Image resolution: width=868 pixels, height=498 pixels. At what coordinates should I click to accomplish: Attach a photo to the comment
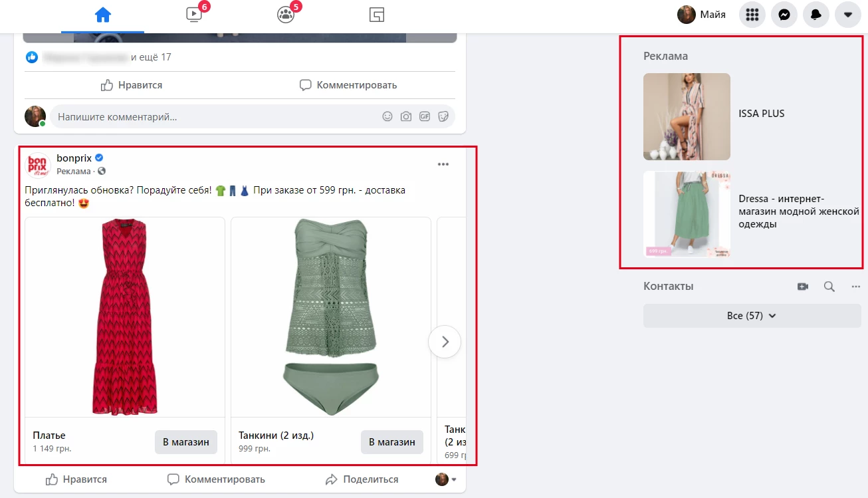tap(406, 116)
